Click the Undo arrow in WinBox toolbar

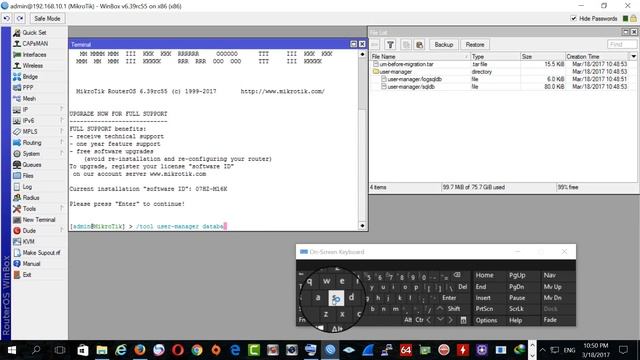click(x=7, y=18)
